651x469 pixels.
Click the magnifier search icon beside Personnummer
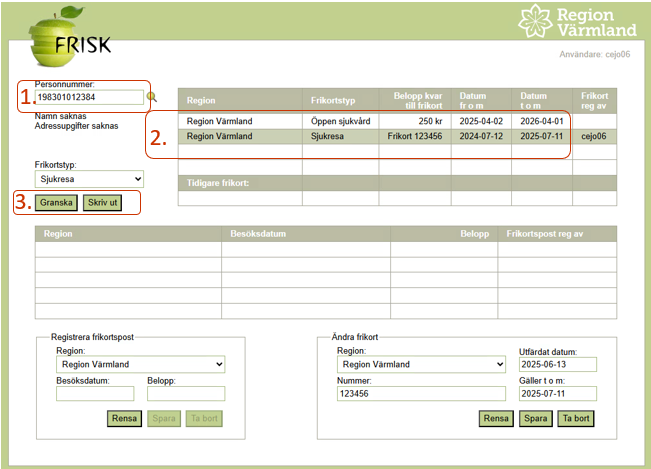pos(153,97)
